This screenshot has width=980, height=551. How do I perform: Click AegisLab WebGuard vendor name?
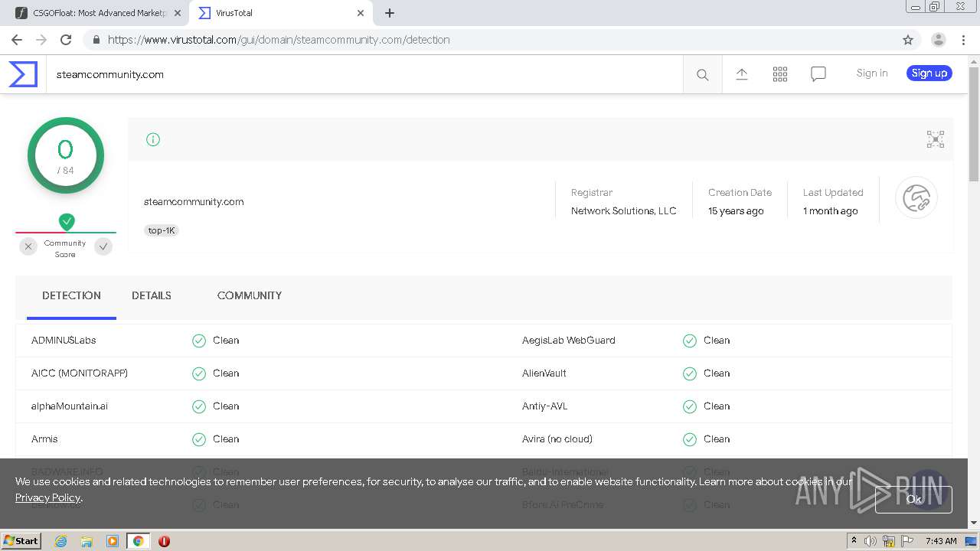point(569,341)
